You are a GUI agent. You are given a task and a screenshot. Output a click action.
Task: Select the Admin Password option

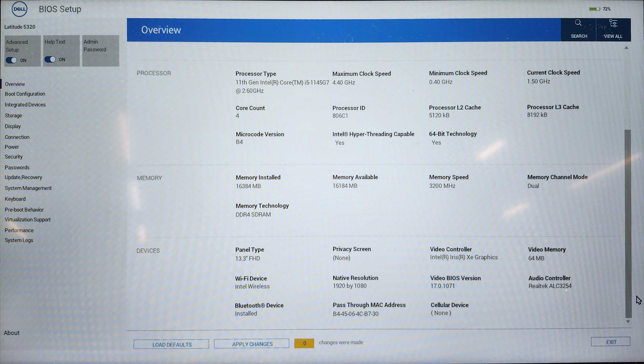point(100,50)
